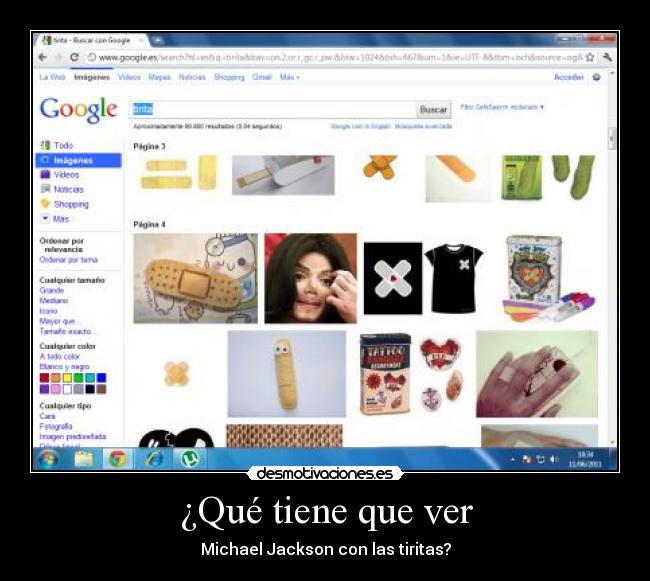The height and width of the screenshot is (581, 650).
Task: Pick the green color swatch
Action: 78,378
